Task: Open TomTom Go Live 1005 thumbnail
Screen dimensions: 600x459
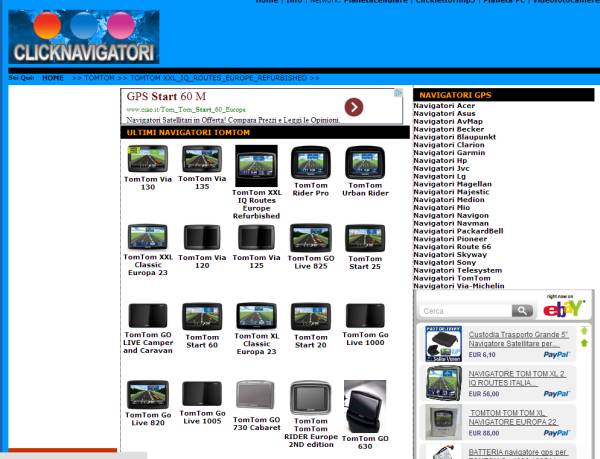Action: (202, 394)
